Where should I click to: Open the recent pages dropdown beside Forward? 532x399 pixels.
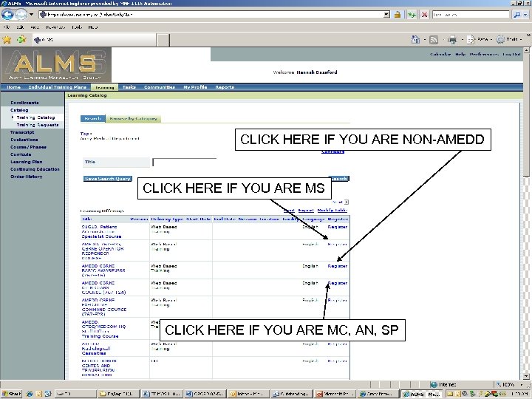31,15
